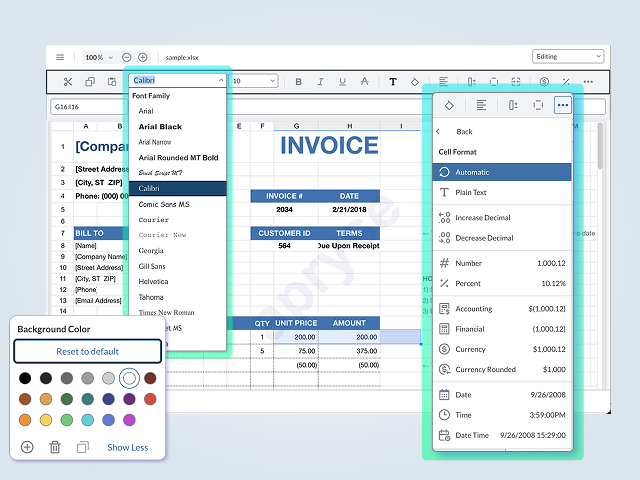Select Arial Rounded MT Bold font

pos(178,158)
